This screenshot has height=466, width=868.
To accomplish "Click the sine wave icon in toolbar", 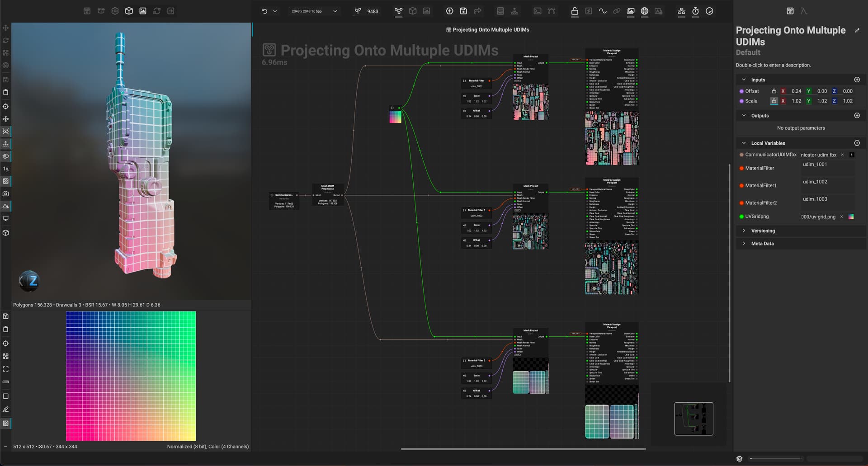I will click(x=603, y=11).
